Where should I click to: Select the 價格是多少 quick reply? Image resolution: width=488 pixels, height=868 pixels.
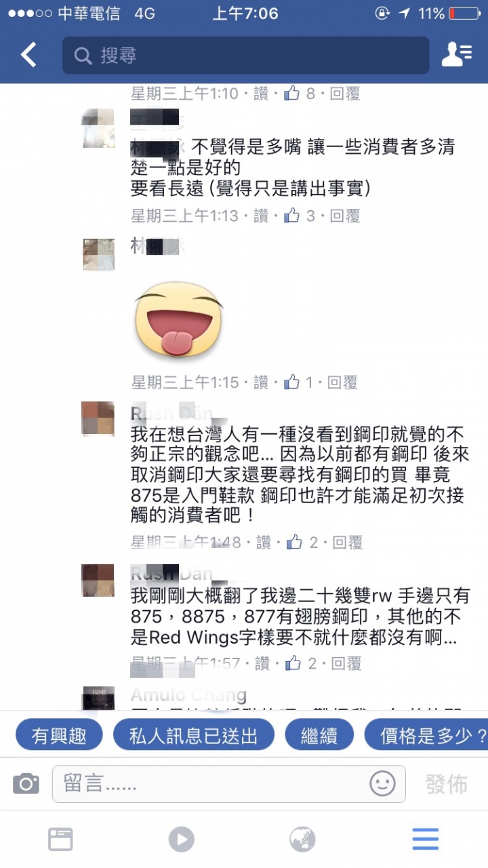click(426, 736)
